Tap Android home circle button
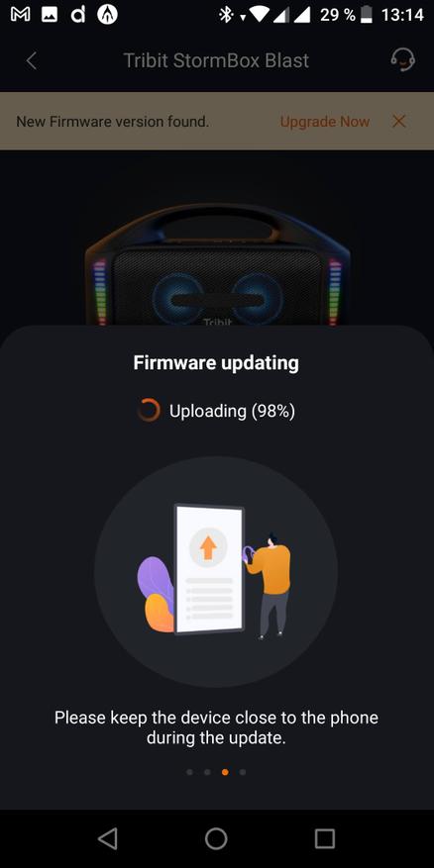This screenshot has height=868, width=434. coord(216,838)
